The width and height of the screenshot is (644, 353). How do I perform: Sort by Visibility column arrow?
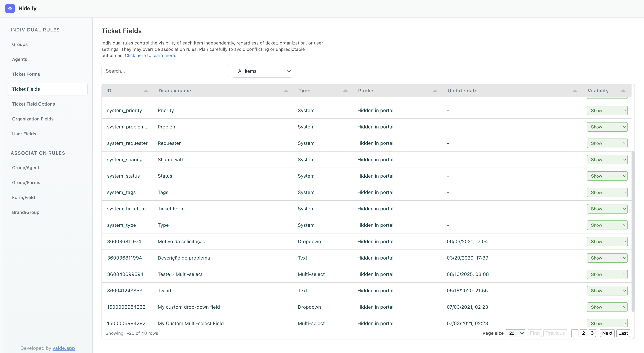point(623,91)
